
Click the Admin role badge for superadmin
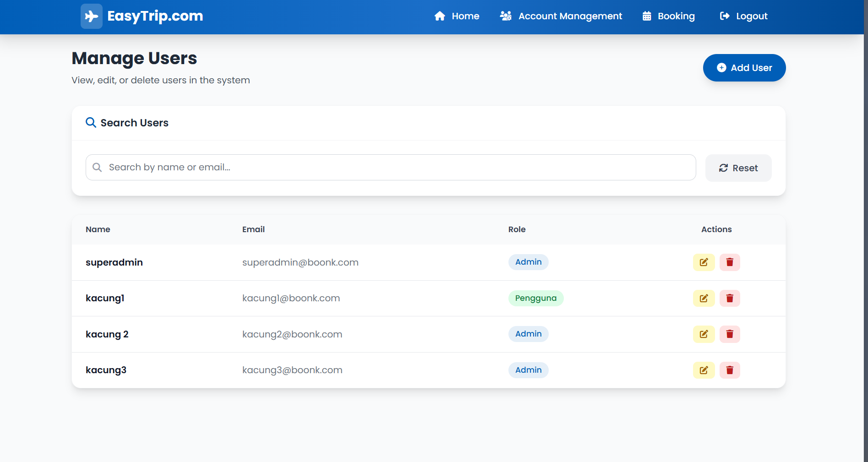pos(528,262)
